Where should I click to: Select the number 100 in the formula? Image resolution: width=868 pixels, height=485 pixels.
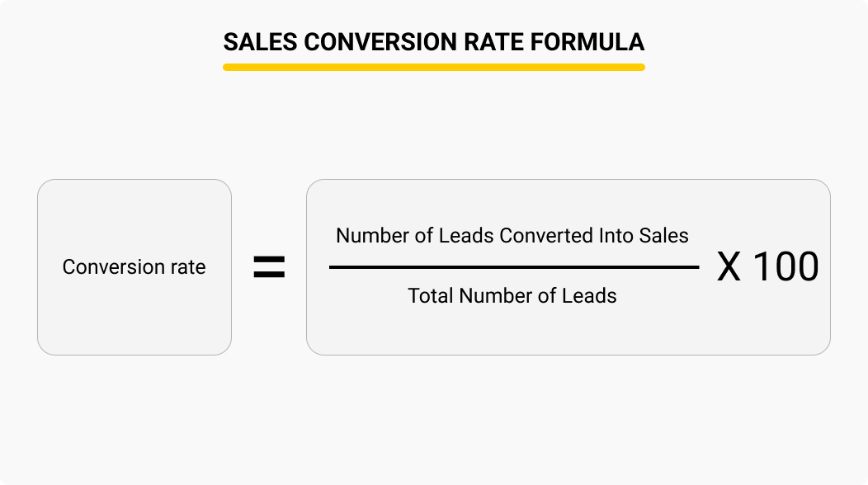pyautogui.click(x=786, y=267)
